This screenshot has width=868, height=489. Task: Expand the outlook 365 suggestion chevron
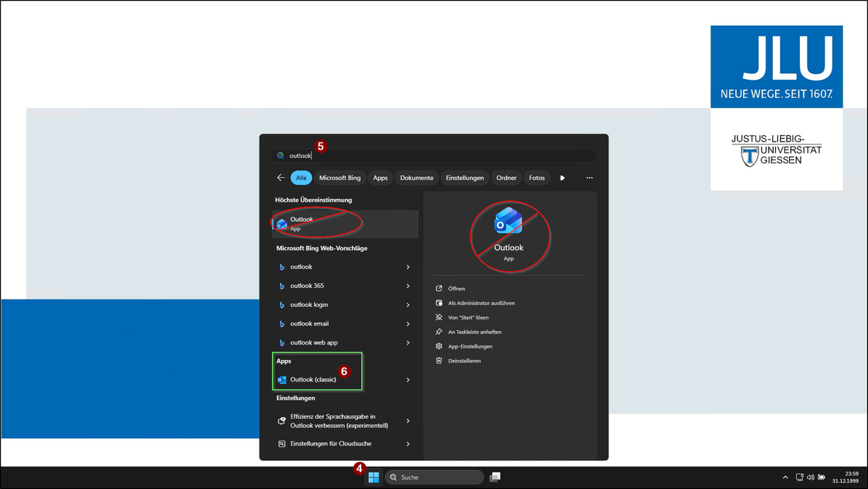click(408, 286)
